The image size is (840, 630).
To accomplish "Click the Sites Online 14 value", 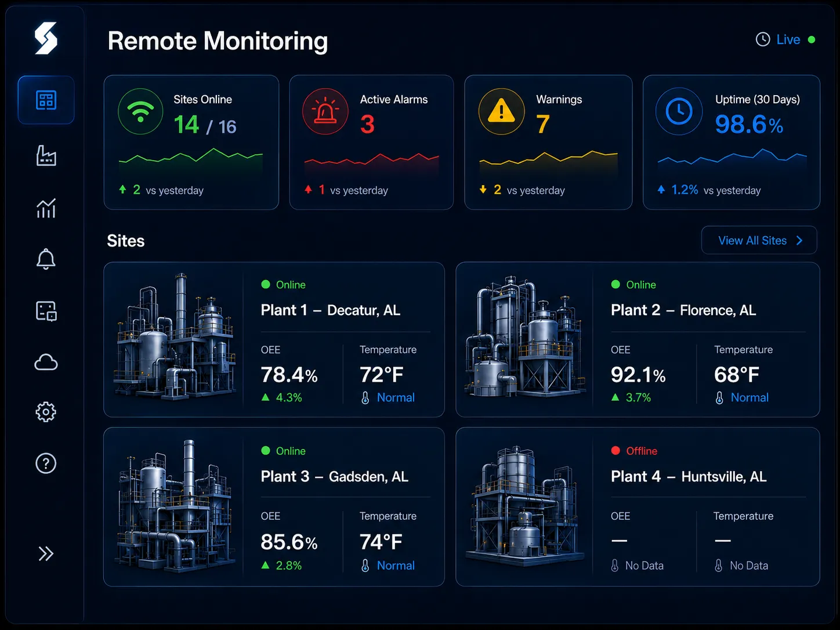I will [x=186, y=125].
